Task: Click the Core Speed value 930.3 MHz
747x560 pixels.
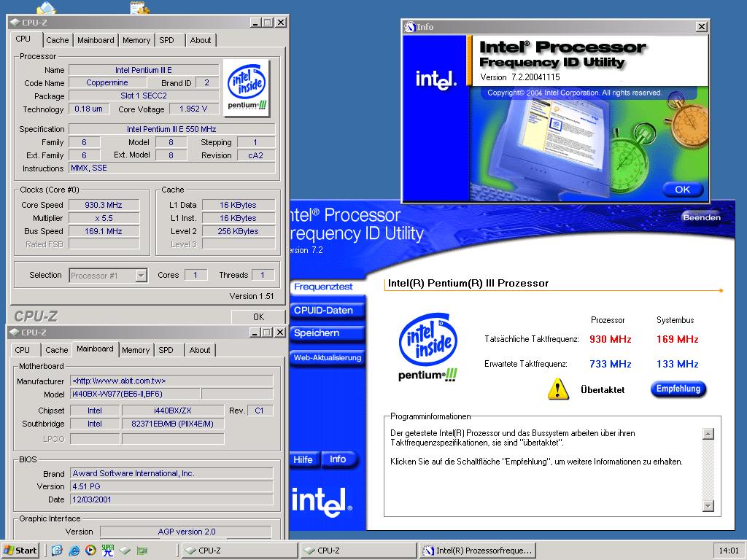Action: click(104, 205)
